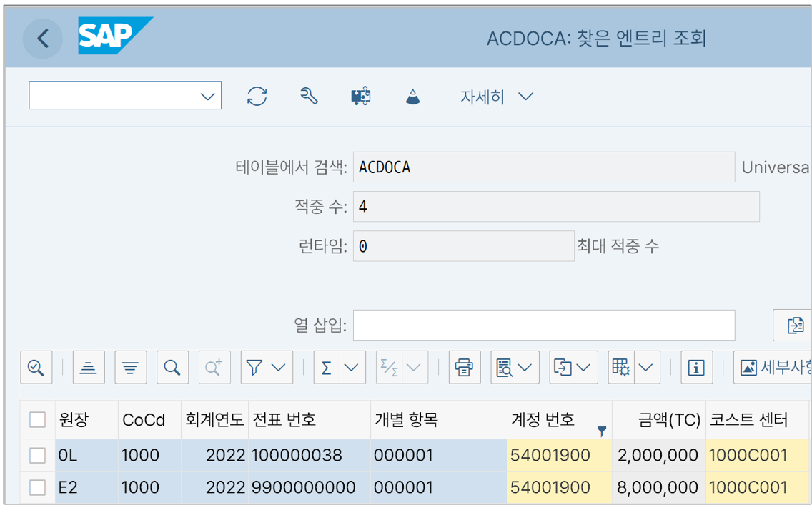Image resolution: width=812 pixels, height=508 pixels.
Task: Toggle select-all checkbox in table header
Action: (37, 419)
